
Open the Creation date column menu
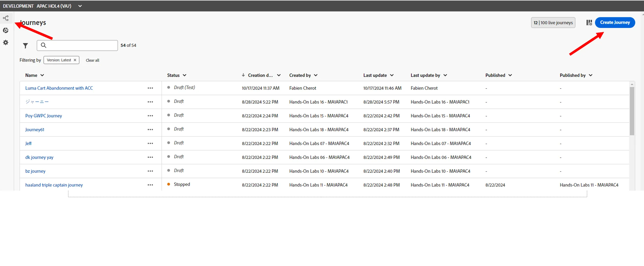pyautogui.click(x=279, y=75)
